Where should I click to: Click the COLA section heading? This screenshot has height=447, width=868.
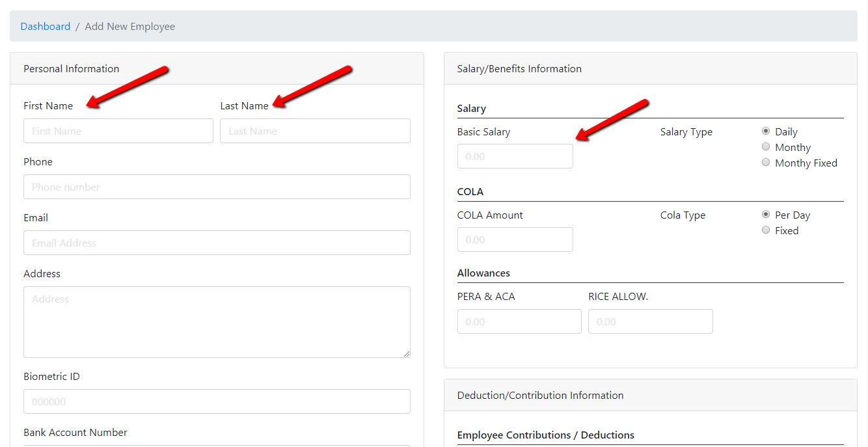[x=470, y=192]
